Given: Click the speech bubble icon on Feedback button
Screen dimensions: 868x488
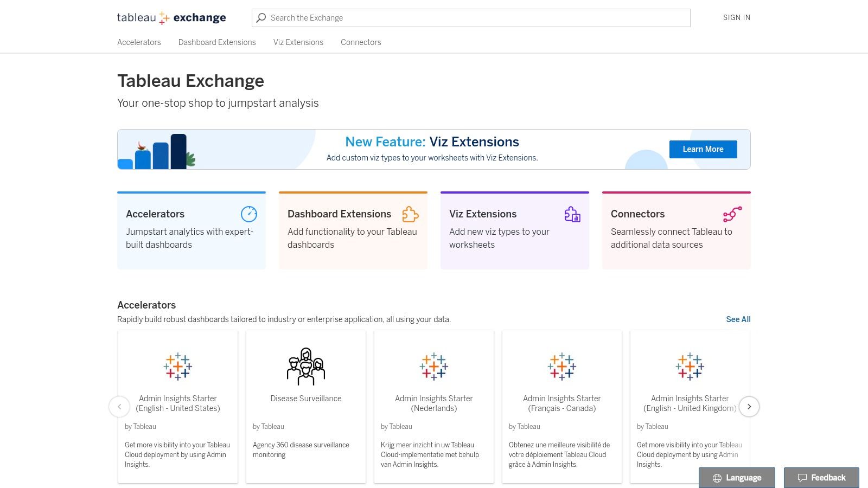Looking at the screenshot, I should point(803,478).
